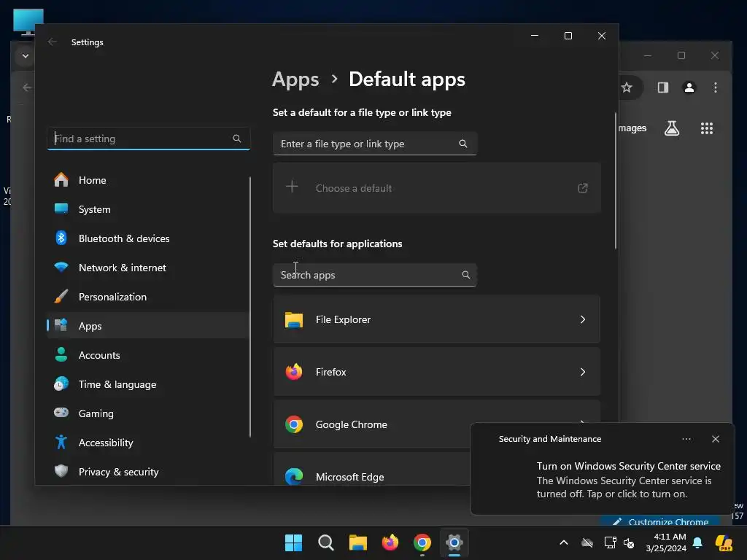Go to Bluetooth & devices settings
This screenshot has height=560, width=747.
click(147, 238)
